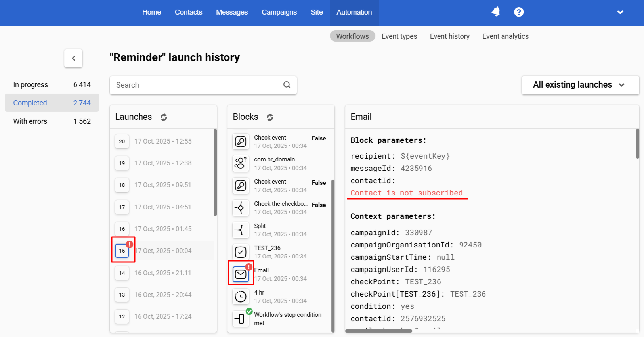Filter launches by Completed
Image resolution: width=644 pixels, height=337 pixels.
(52, 103)
